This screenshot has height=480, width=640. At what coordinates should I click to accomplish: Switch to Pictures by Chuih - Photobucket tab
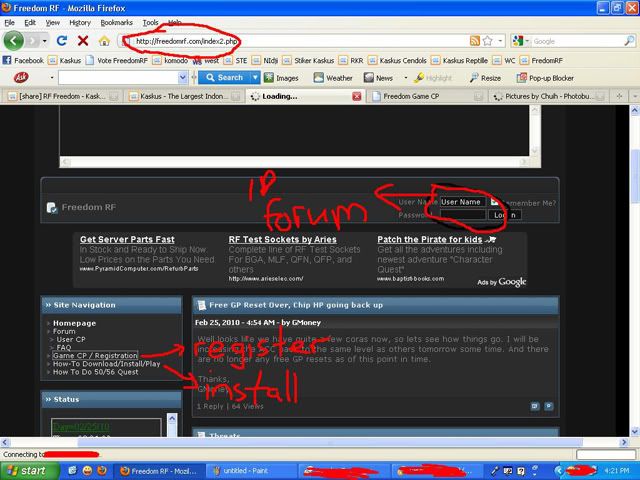coord(548,96)
